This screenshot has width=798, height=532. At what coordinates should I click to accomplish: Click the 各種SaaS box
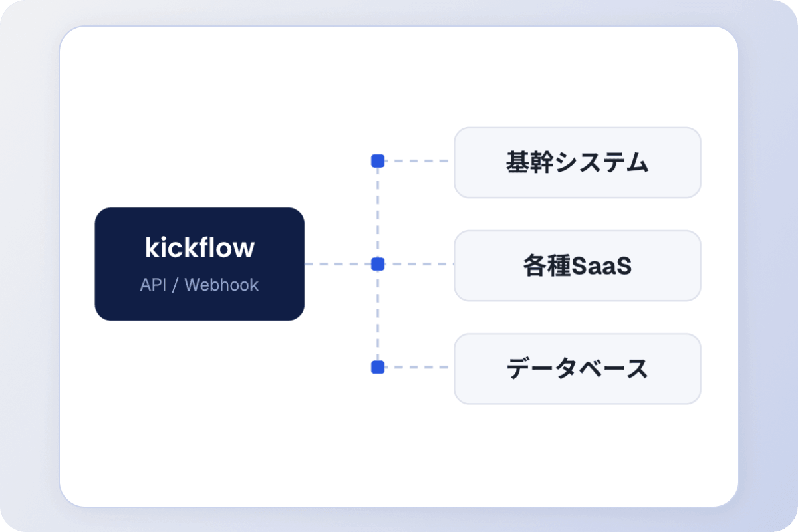click(577, 266)
